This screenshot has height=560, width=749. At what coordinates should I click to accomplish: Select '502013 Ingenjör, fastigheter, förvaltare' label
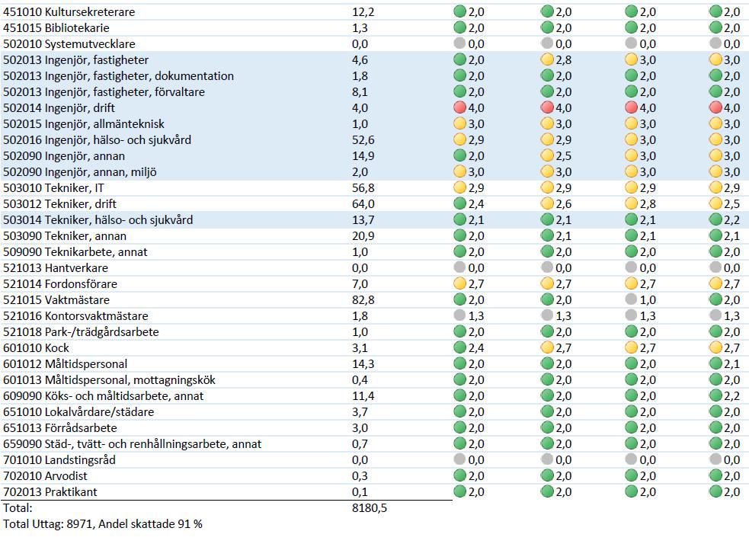(x=104, y=91)
